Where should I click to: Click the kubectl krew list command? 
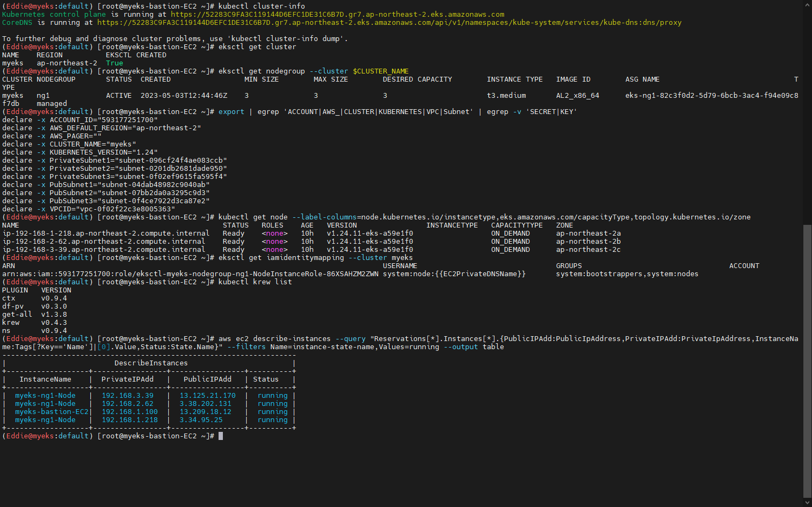click(x=255, y=282)
